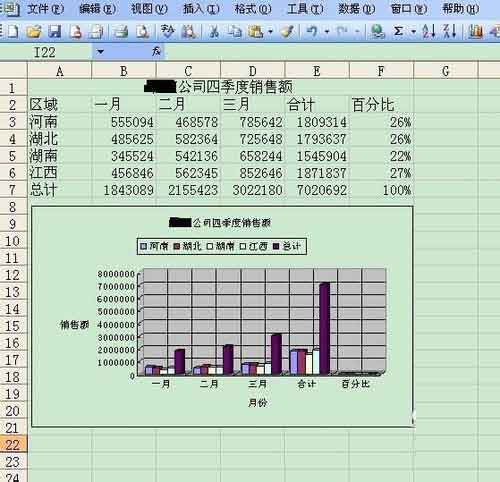Click the 总计 legend color key
This screenshot has width=500, height=482.
click(276, 246)
